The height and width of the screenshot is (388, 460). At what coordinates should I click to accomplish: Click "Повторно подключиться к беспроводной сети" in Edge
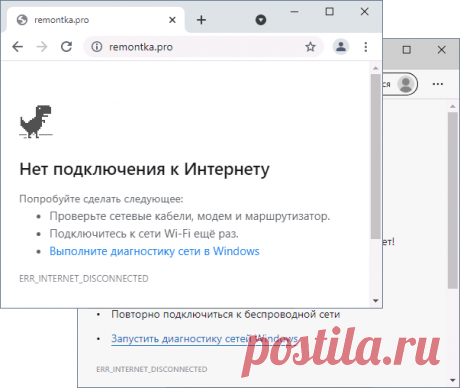click(x=226, y=314)
